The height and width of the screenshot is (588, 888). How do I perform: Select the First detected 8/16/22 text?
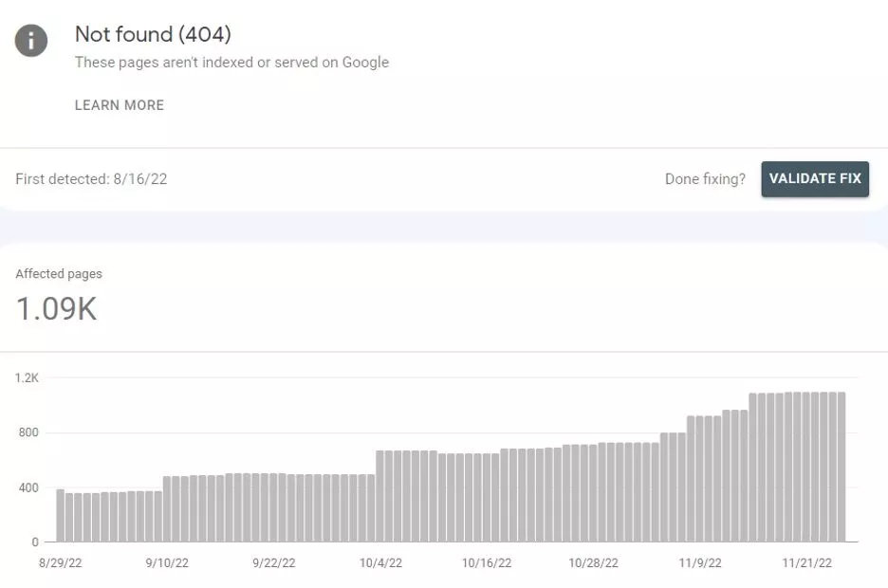91,178
